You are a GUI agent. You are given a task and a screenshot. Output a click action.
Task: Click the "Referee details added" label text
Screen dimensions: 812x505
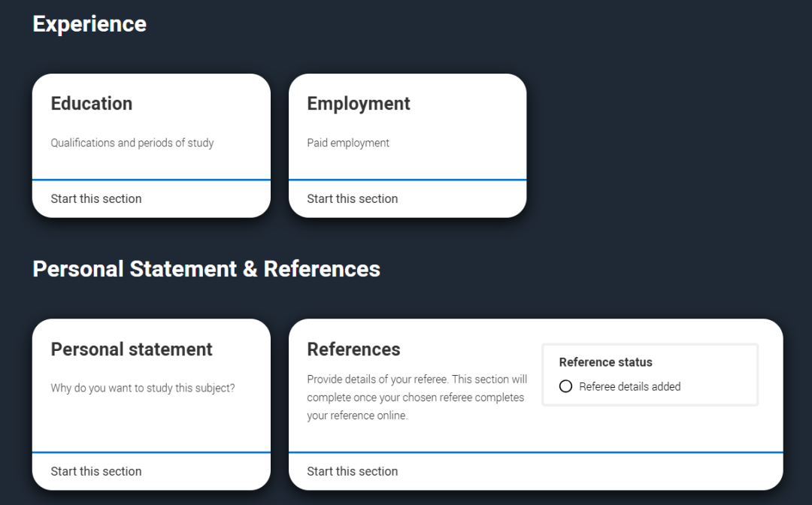pos(630,387)
